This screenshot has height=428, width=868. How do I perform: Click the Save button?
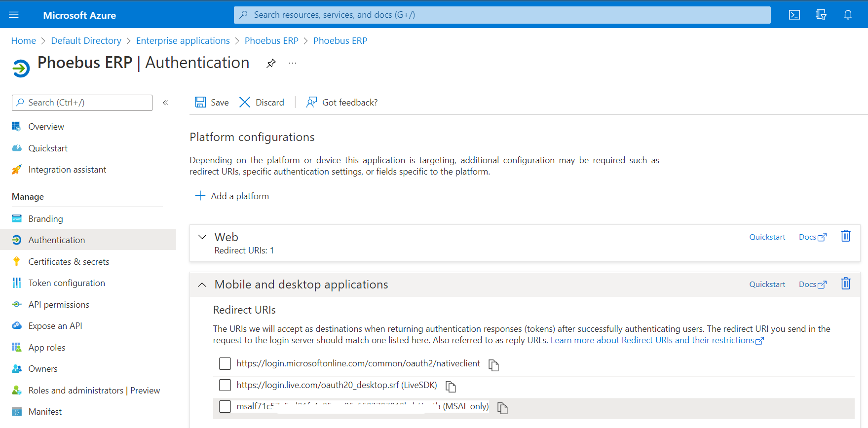pyautogui.click(x=212, y=102)
